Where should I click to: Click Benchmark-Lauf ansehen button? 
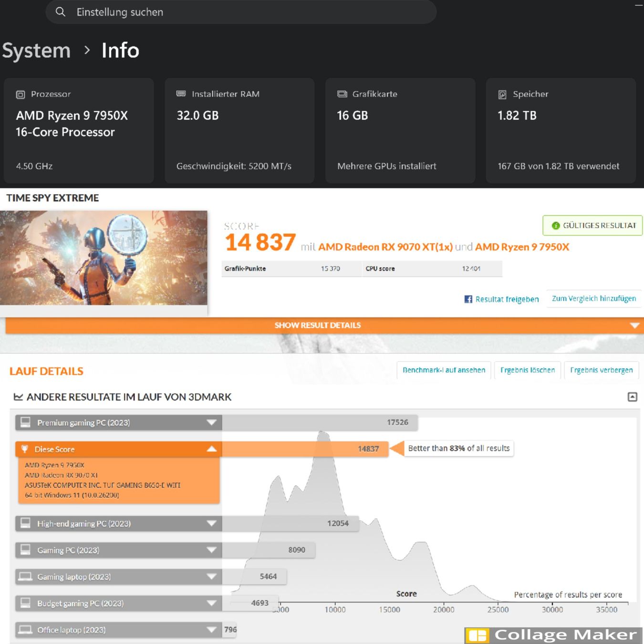pyautogui.click(x=444, y=370)
